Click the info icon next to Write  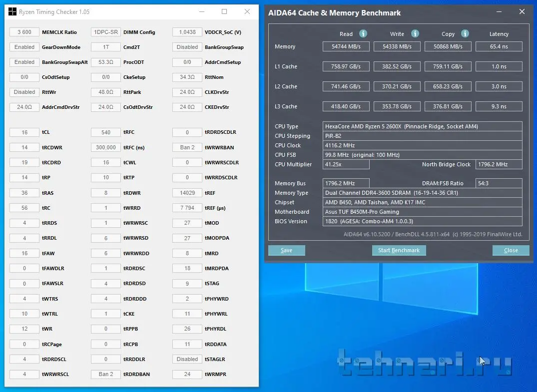tap(415, 33)
